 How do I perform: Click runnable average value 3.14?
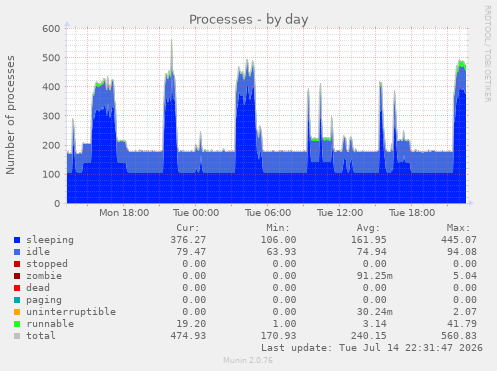click(375, 324)
